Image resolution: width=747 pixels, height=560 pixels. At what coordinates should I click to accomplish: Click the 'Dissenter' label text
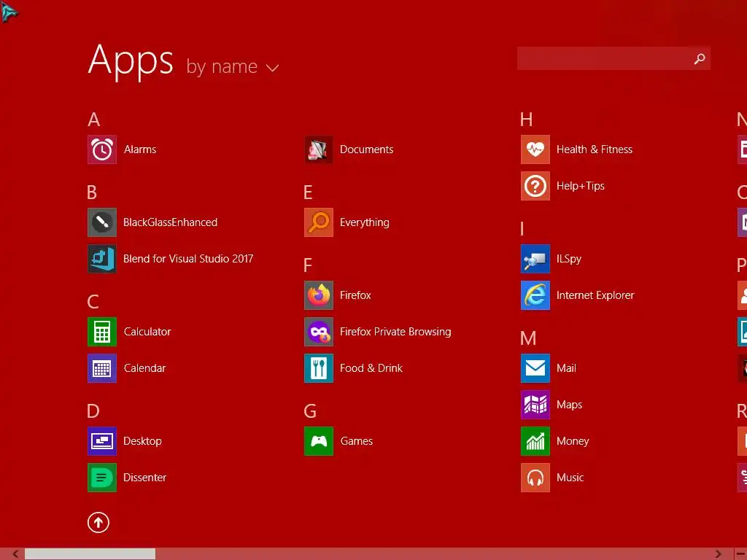pos(145,478)
